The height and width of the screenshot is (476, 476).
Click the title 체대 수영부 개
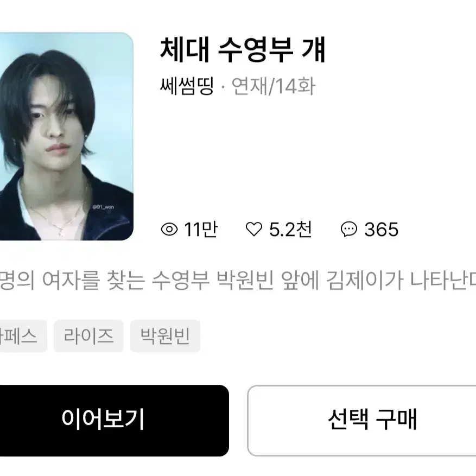tap(243, 49)
